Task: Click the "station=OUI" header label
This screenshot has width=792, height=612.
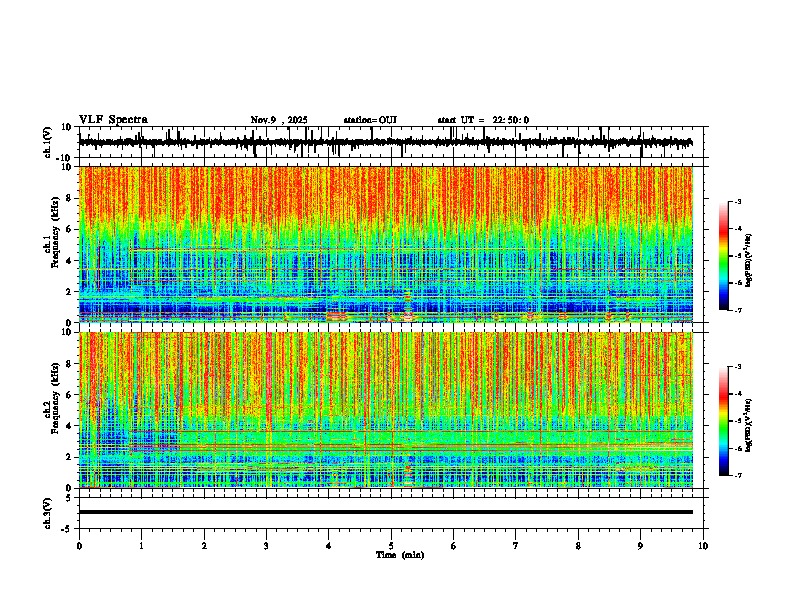Action: (370, 120)
